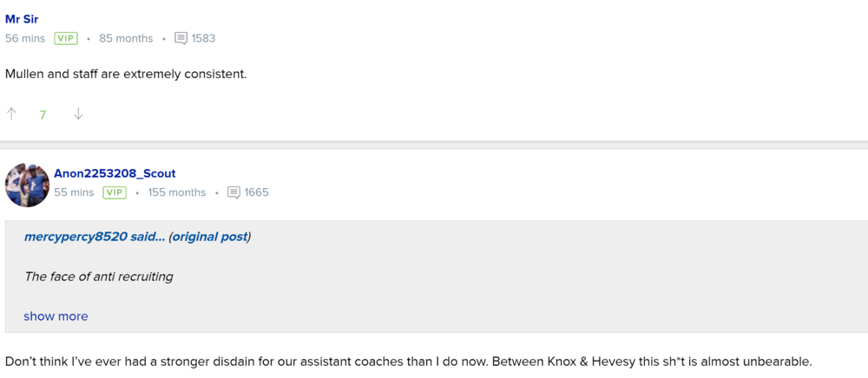Screen dimensions: 868x378
Task: Click Mr Sir's 1583 post count
Action: tap(204, 38)
